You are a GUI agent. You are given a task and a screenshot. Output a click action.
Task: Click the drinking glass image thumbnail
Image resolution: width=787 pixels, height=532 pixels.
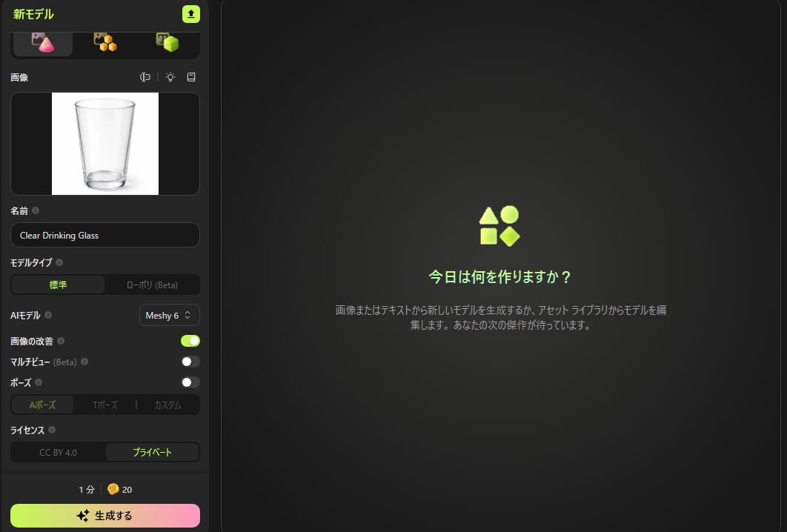(x=104, y=143)
